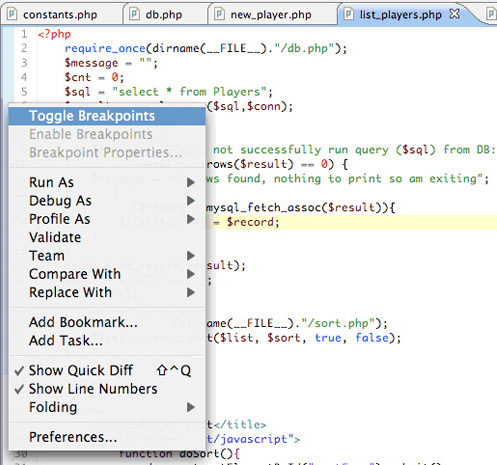Image resolution: width=497 pixels, height=465 pixels.
Task: Click the db.php tab file icon
Action: click(134, 14)
